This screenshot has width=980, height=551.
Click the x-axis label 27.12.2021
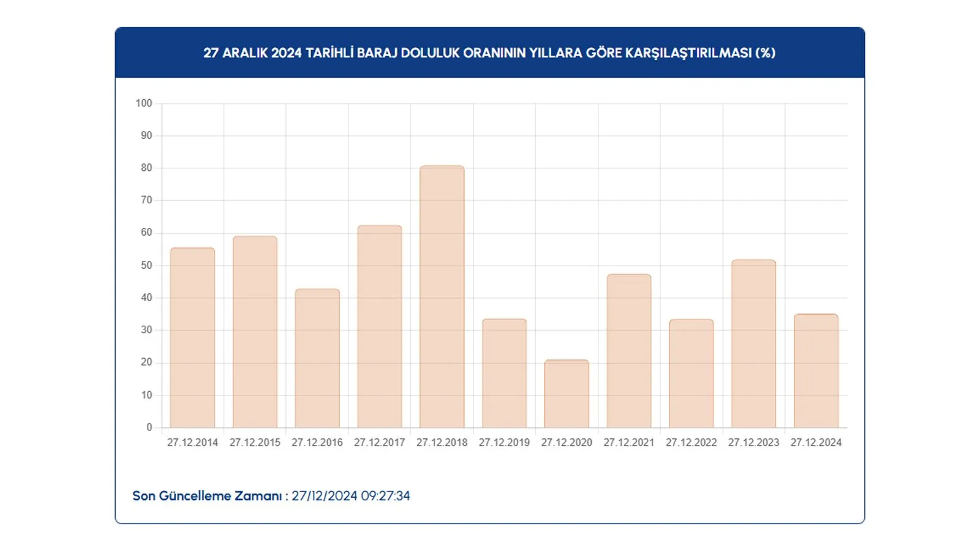pos(629,442)
